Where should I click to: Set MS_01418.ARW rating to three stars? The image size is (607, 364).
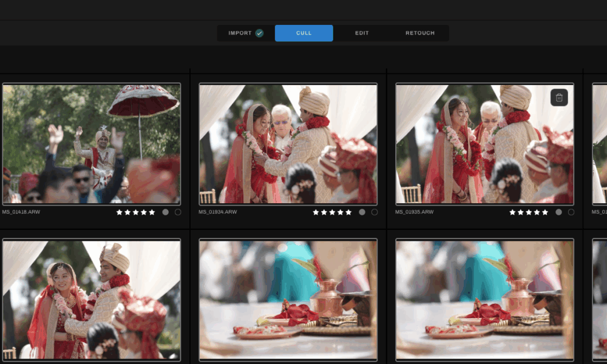click(x=135, y=212)
